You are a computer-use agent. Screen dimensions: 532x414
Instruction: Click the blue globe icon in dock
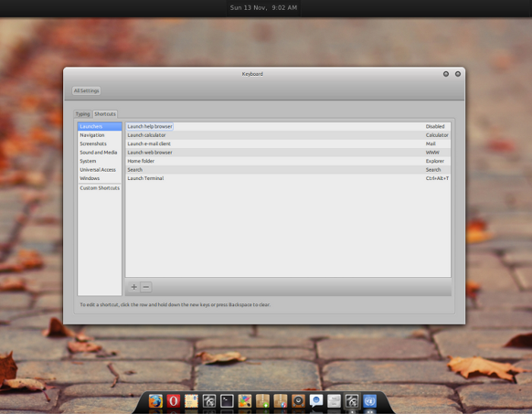pos(370,401)
